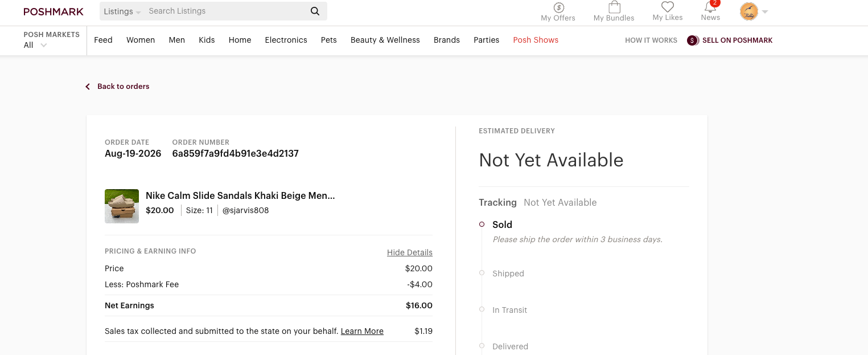The width and height of the screenshot is (868, 355).
Task: Open My Bundles bag icon
Action: pos(614,7)
